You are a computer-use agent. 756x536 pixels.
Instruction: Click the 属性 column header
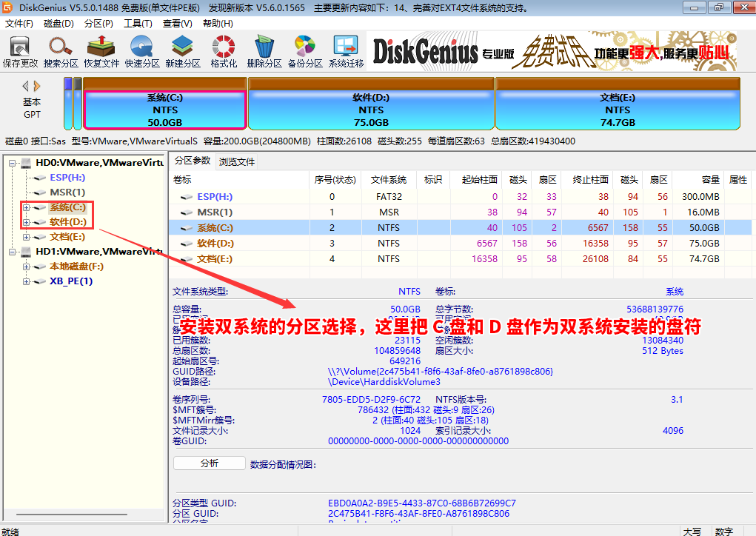pos(737,180)
